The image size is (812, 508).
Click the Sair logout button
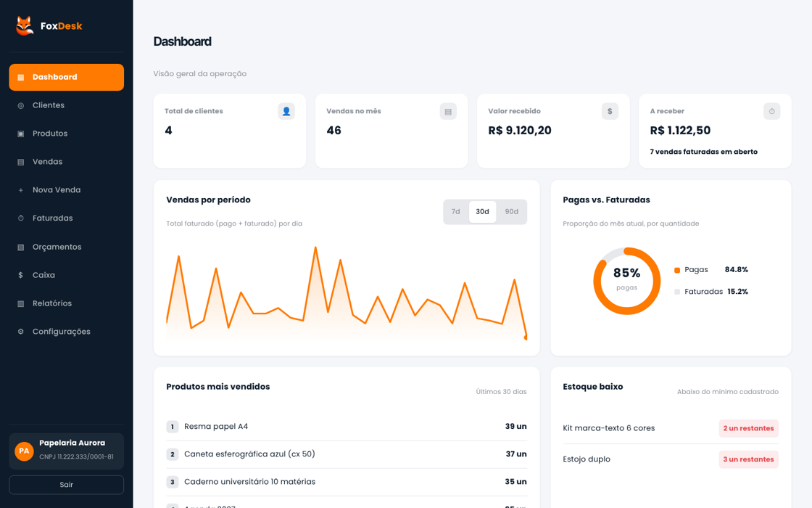(66, 485)
